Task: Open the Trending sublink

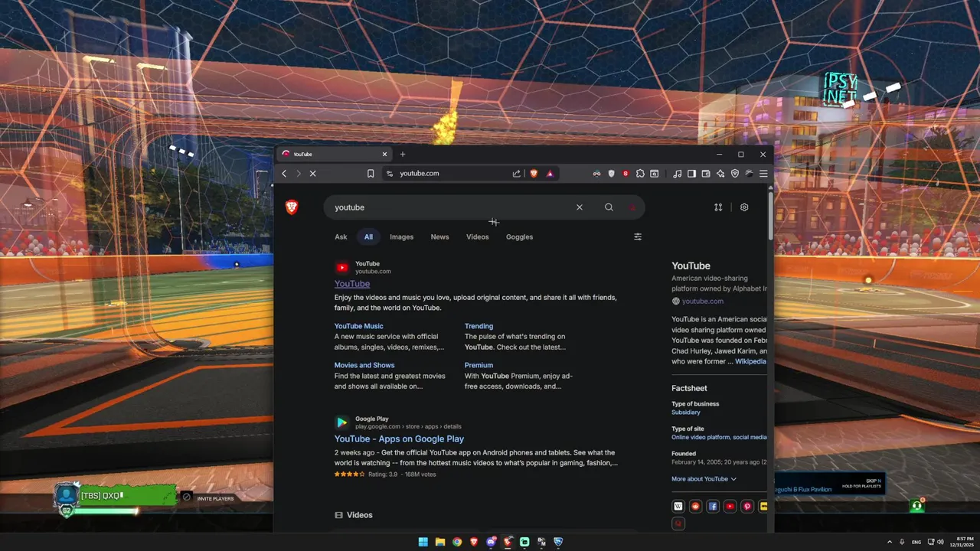Action: point(479,326)
